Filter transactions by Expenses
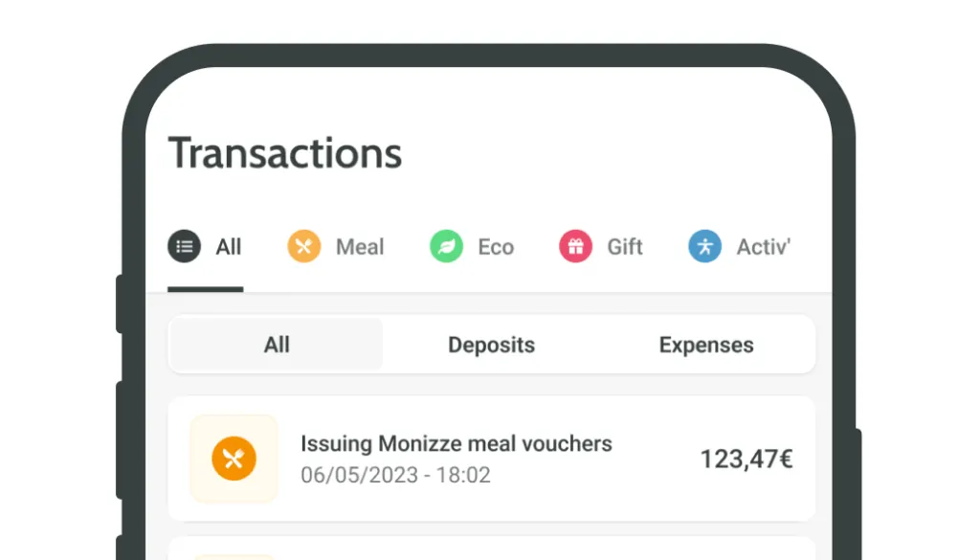Screen dimensions: 980x560 pyautogui.click(x=706, y=345)
